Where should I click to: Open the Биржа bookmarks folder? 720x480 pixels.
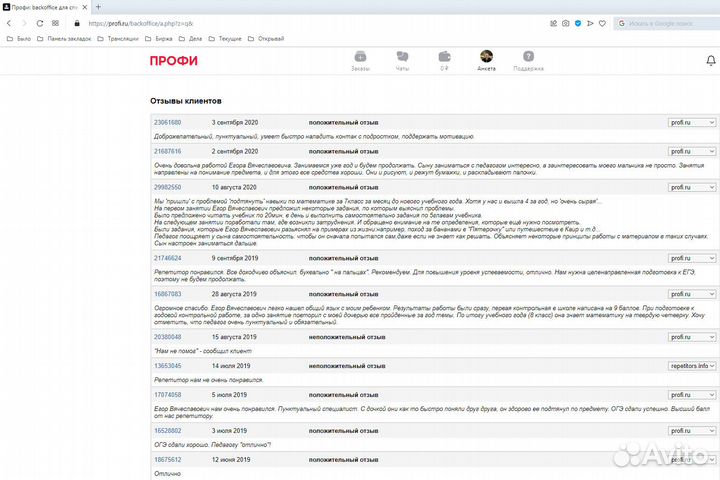tap(159, 39)
